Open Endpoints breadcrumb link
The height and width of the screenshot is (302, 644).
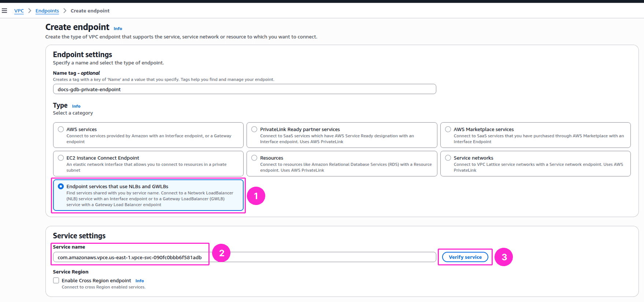(x=47, y=11)
